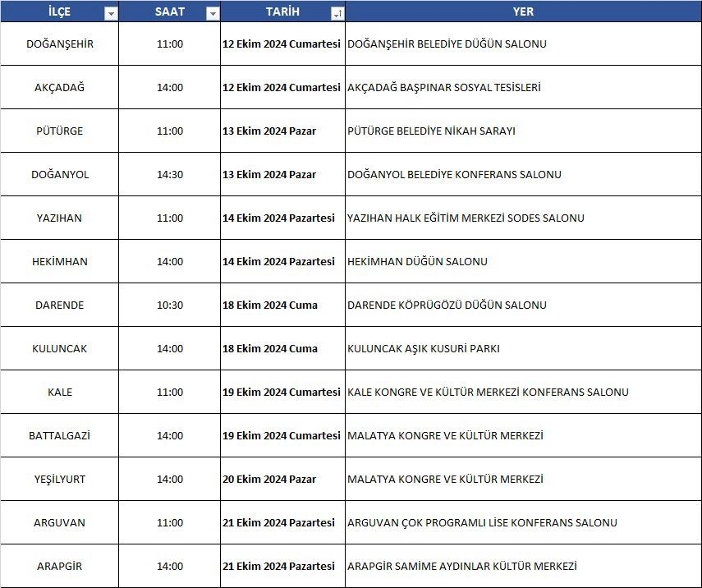This screenshot has height=588, width=702.
Task: Select the ARAPGİR district cell
Action: pos(60,566)
